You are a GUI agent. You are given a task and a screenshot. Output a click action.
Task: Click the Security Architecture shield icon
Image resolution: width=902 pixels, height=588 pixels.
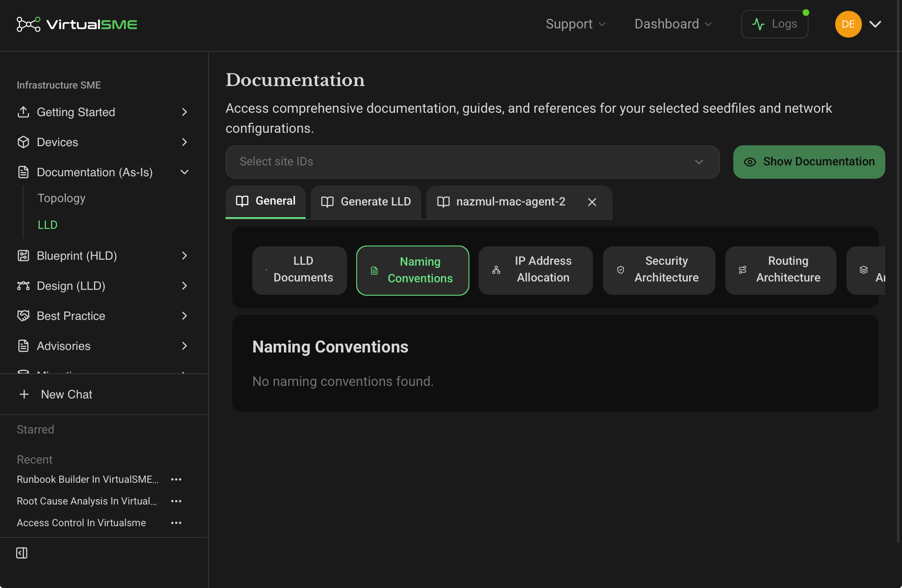pos(621,270)
